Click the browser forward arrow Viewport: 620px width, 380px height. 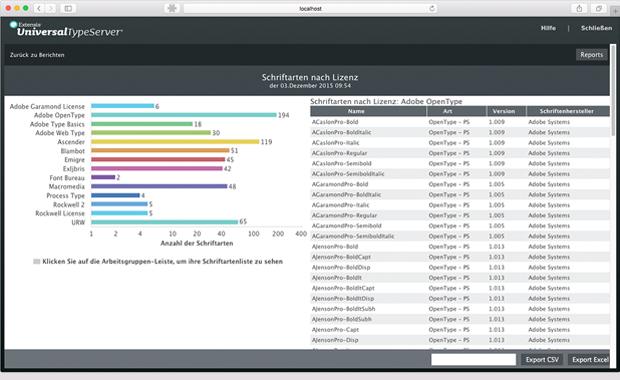click(x=50, y=8)
